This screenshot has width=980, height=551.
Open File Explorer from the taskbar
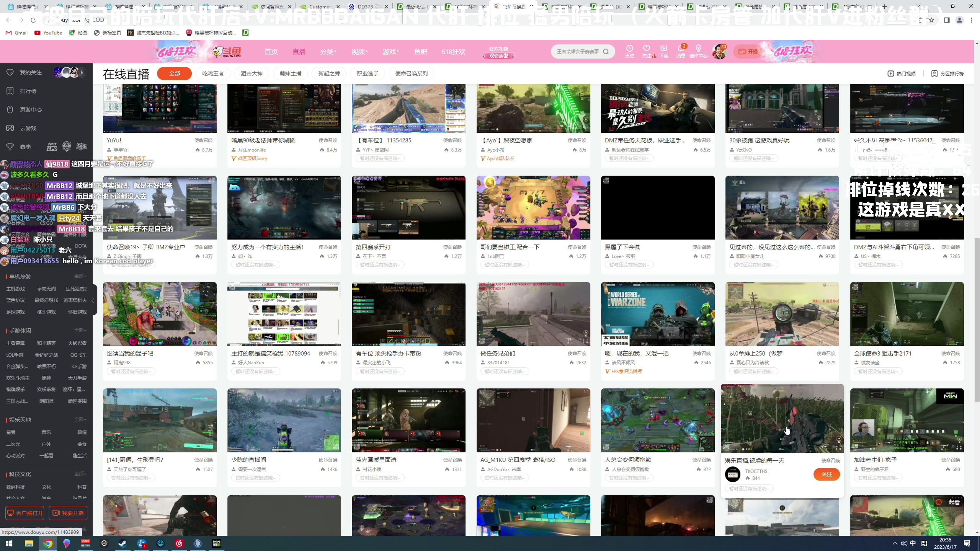(x=29, y=543)
